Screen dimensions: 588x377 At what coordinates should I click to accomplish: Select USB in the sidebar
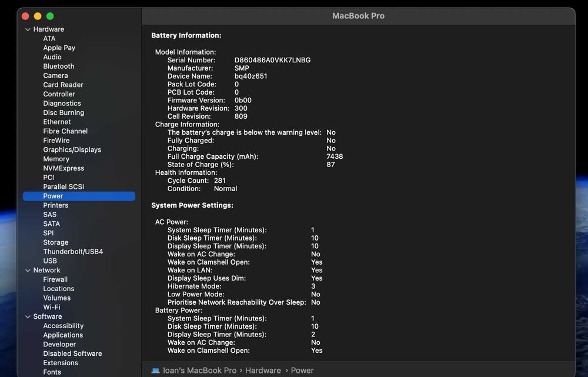(x=50, y=261)
